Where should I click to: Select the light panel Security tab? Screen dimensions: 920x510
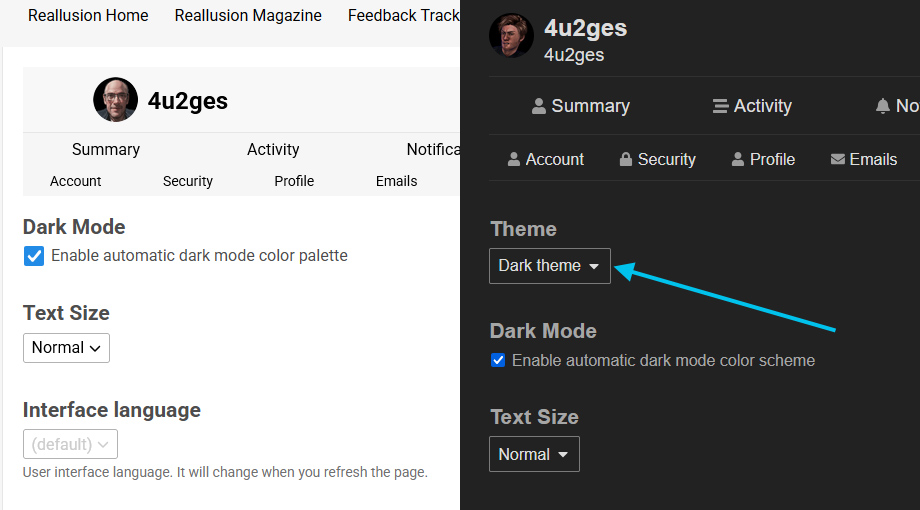(188, 181)
